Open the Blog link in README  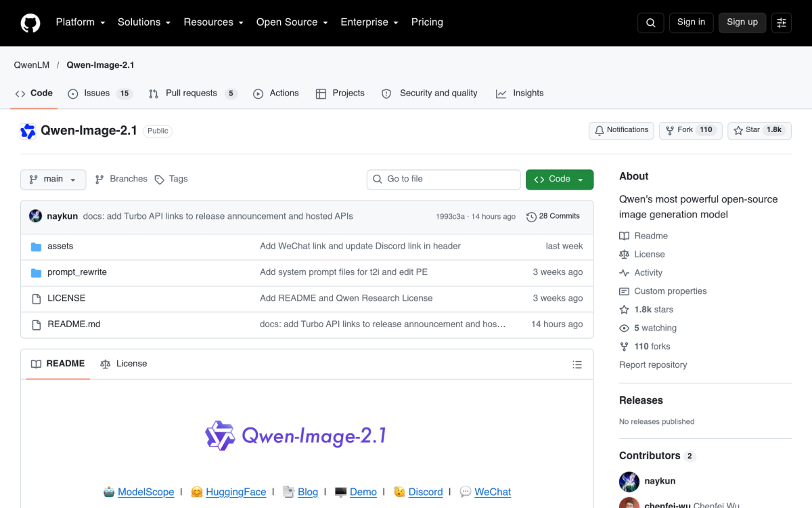[x=308, y=492]
